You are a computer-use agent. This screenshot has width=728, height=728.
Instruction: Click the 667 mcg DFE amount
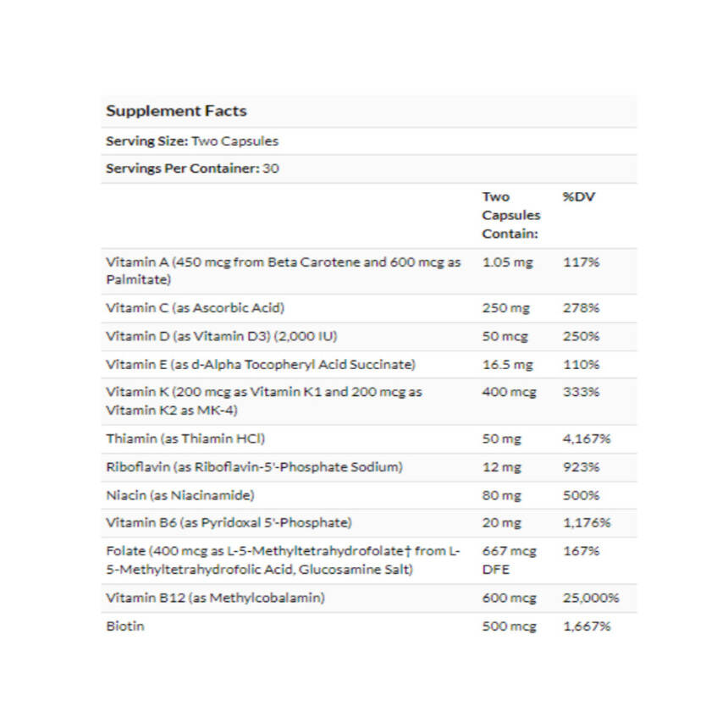[x=509, y=560]
